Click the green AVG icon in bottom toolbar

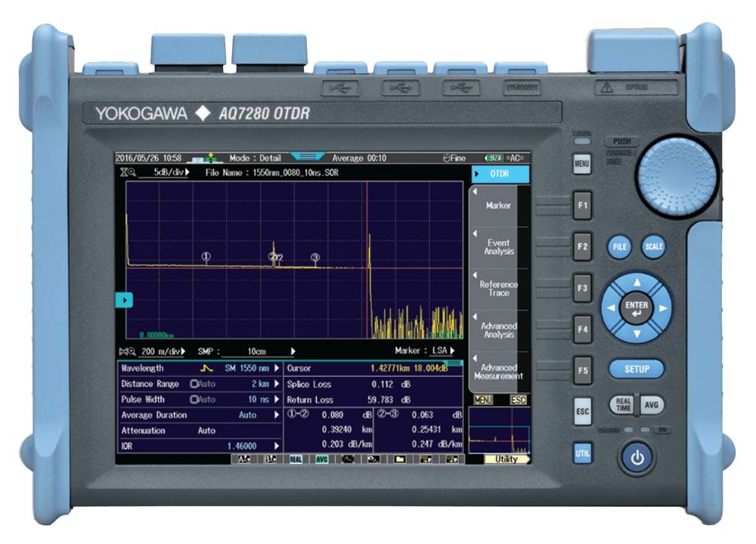point(322,459)
